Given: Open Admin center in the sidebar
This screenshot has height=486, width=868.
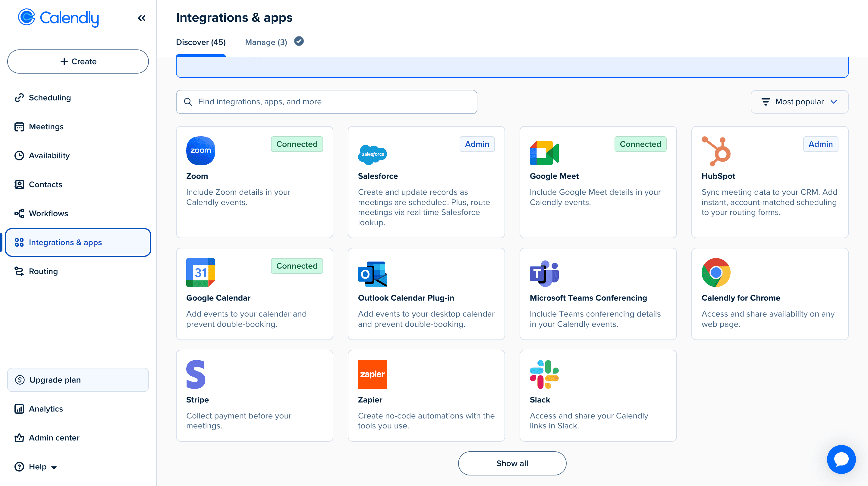Looking at the screenshot, I should [x=78, y=438].
